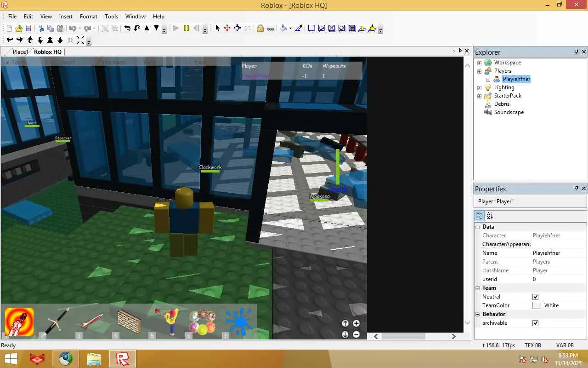Switch to Categorized view in Properties
Image resolution: width=588 pixels, height=368 pixels.
(480, 215)
